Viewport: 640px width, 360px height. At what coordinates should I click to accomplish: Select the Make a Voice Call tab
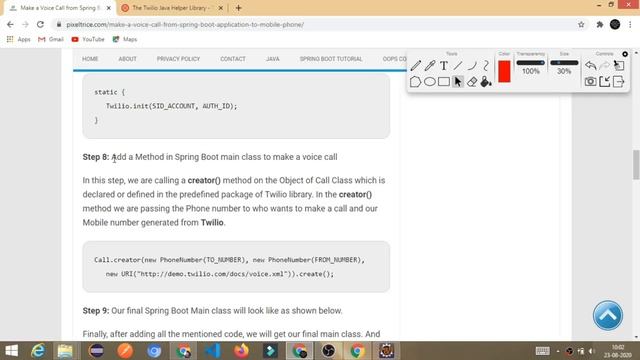(59, 8)
